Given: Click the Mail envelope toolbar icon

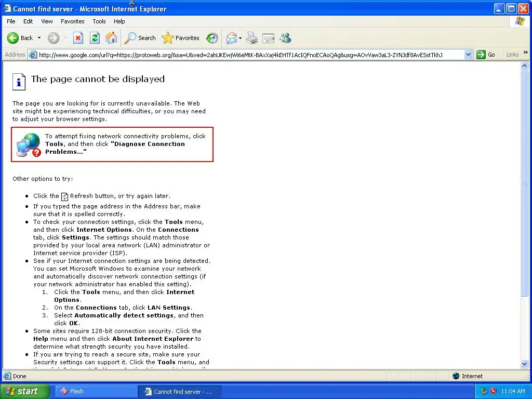Looking at the screenshot, I should pos(232,38).
